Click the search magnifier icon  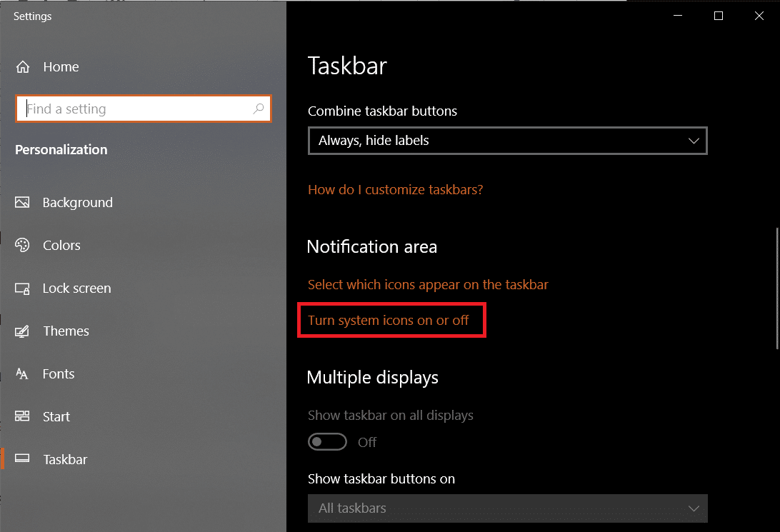[x=259, y=109]
